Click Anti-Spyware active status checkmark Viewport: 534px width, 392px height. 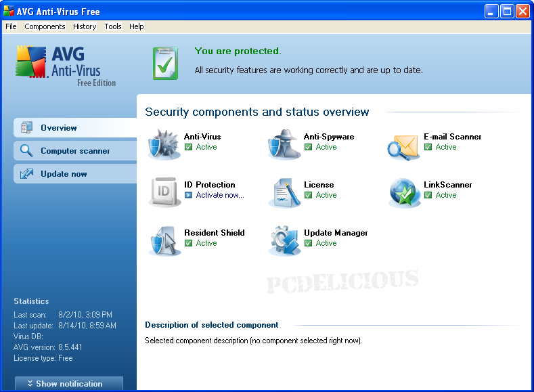[x=308, y=147]
